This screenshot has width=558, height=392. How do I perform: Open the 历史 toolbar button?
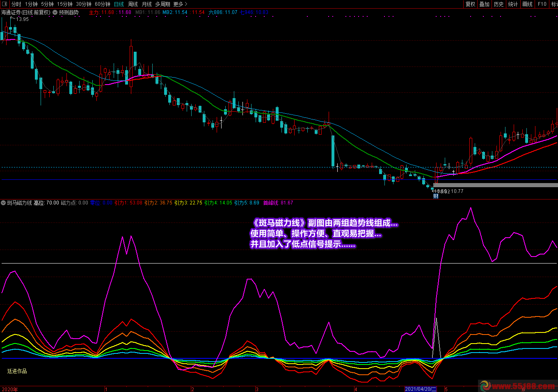click(x=499, y=4)
